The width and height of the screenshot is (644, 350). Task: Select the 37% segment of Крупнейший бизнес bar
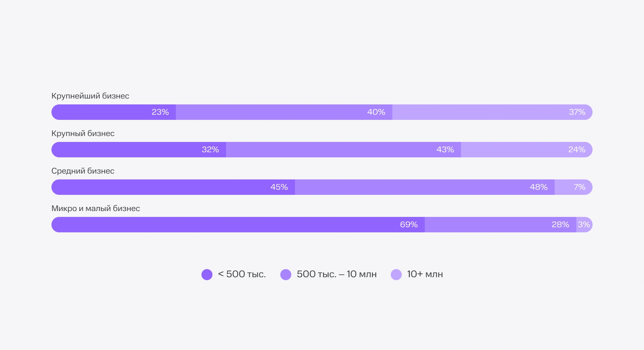click(492, 112)
